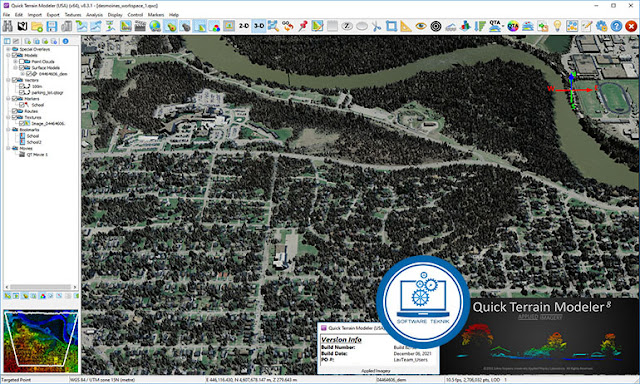The image size is (640, 384).
Task: Expand the Point Clouds tree node
Action: click(15, 61)
